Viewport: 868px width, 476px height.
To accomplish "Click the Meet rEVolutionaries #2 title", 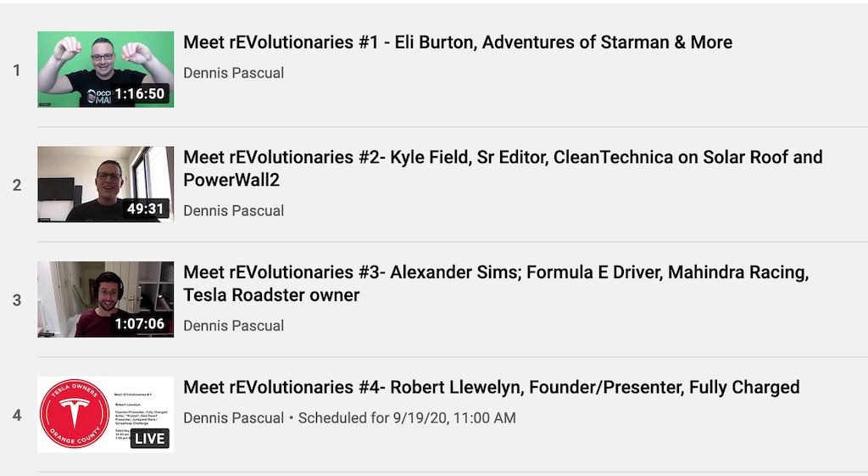I will (503, 169).
